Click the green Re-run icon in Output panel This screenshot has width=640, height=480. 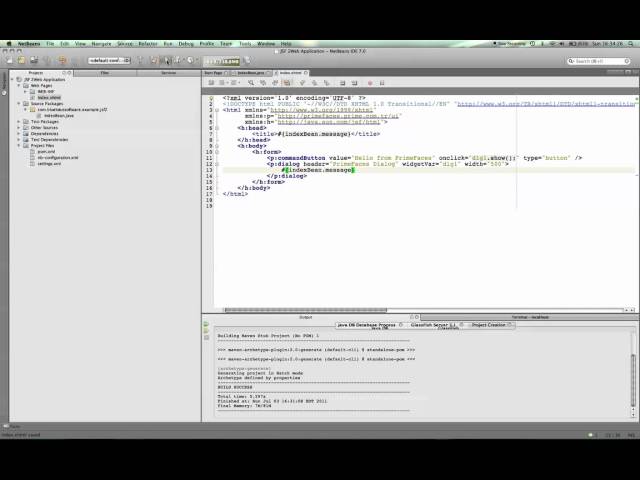pyautogui.click(x=206, y=324)
